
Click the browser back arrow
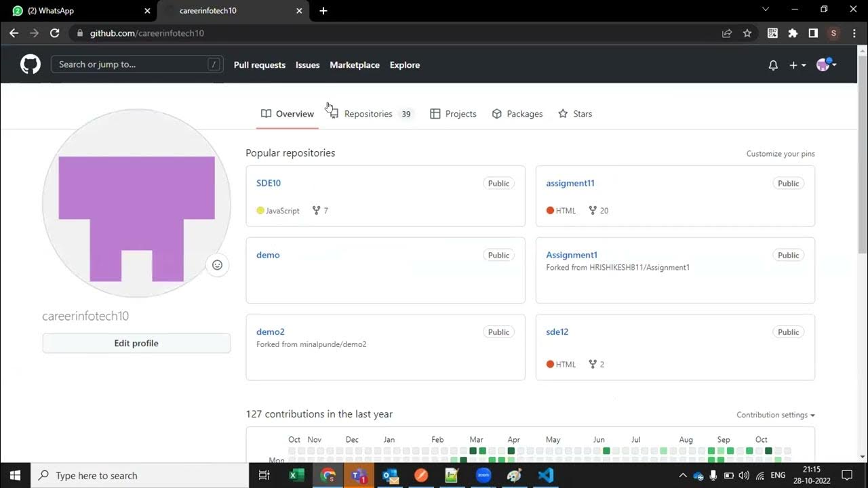point(14,33)
